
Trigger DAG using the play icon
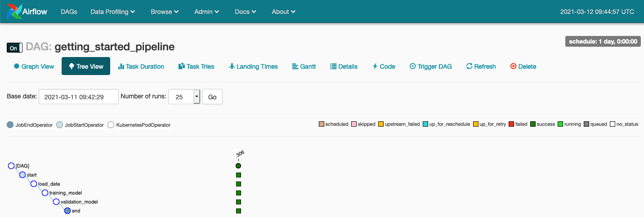pyautogui.click(x=412, y=66)
